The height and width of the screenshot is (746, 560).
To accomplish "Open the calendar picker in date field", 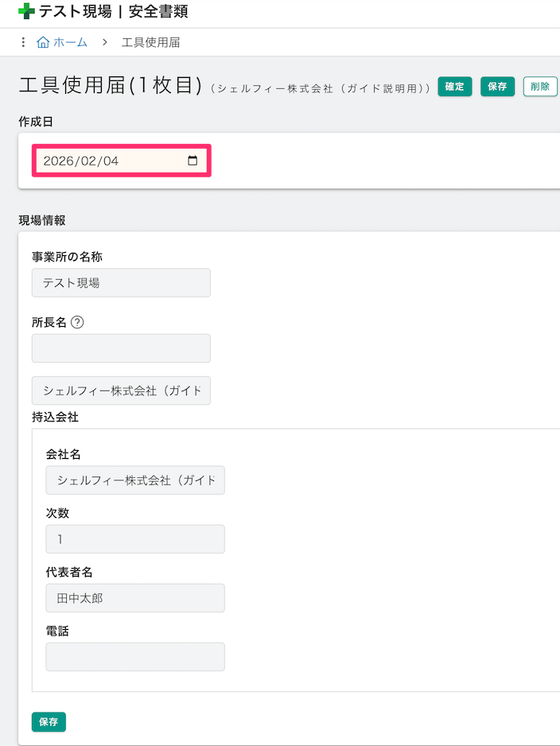I will (192, 161).
